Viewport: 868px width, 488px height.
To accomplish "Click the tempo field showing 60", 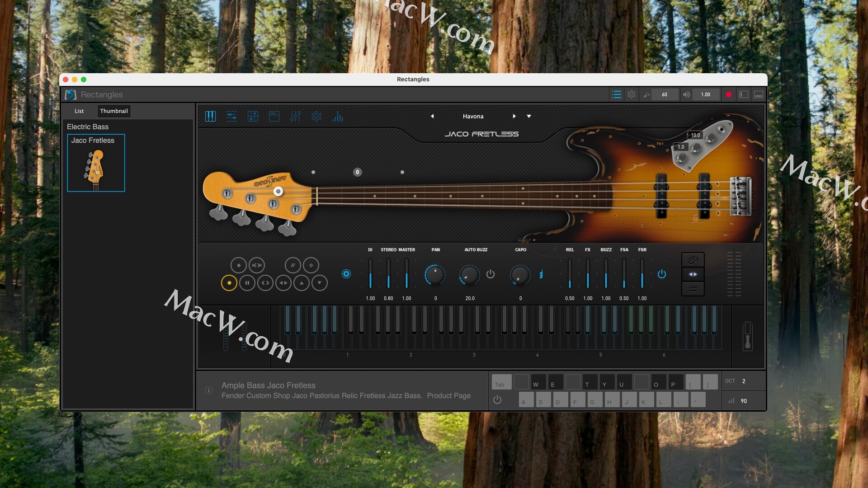I will 665,94.
